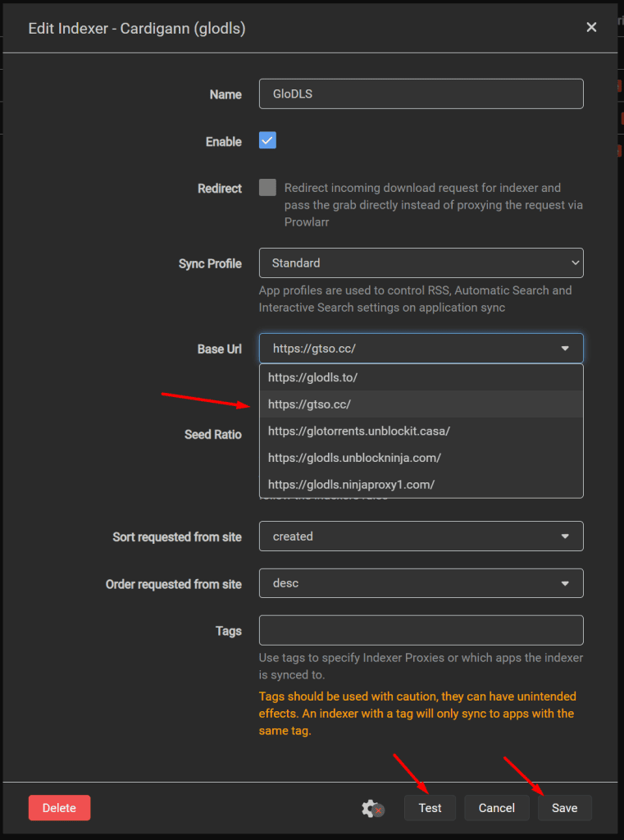Select the glotorrents.unblockit.casa URL option

tap(358, 431)
